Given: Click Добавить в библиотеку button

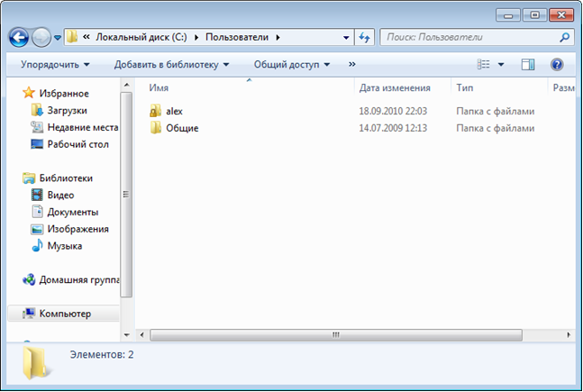Looking at the screenshot, I should pyautogui.click(x=171, y=65).
